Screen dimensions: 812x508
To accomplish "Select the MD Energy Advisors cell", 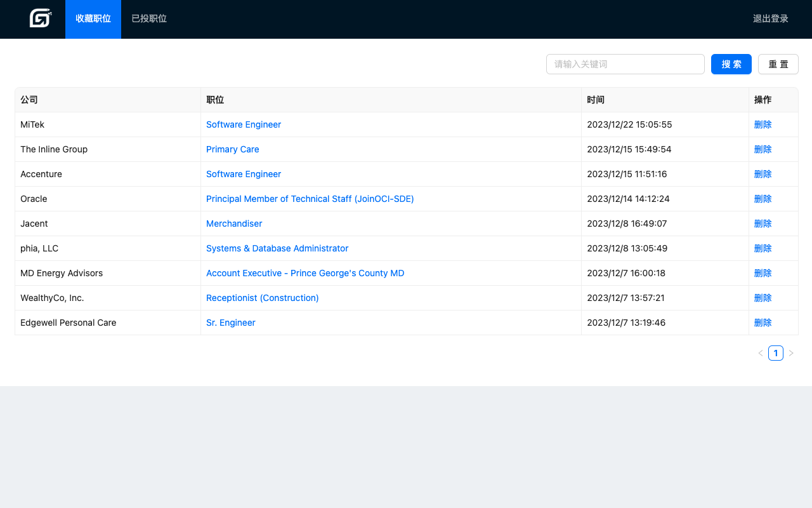I will [108, 273].
